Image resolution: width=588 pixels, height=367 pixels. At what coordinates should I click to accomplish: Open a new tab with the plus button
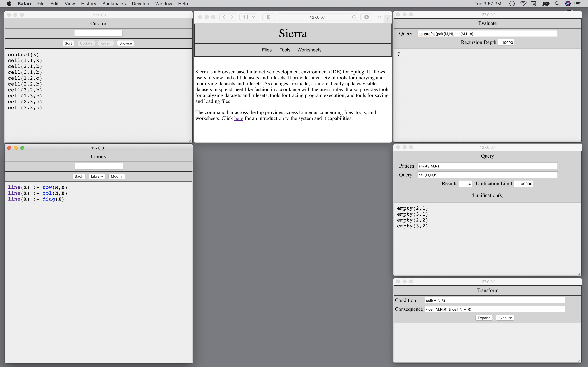click(387, 19)
